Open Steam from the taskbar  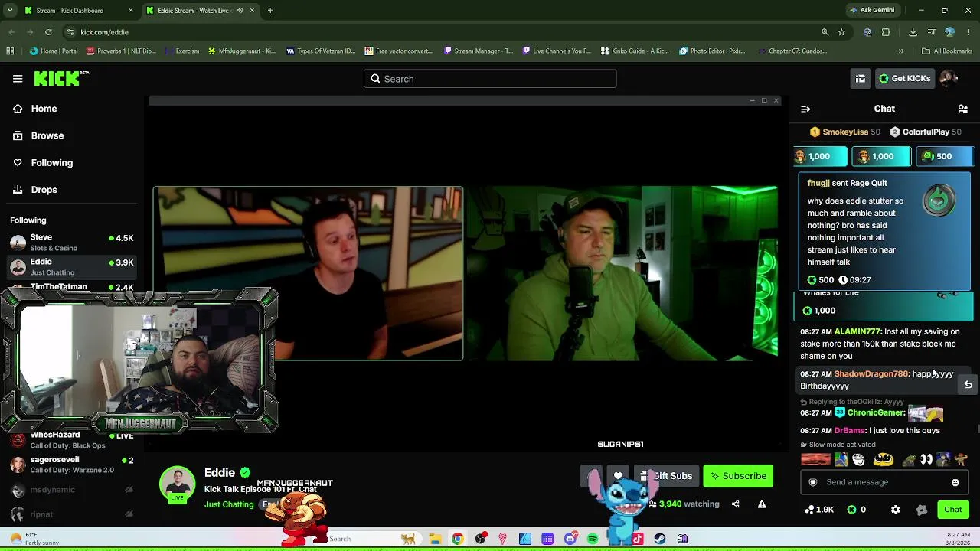[x=660, y=539]
